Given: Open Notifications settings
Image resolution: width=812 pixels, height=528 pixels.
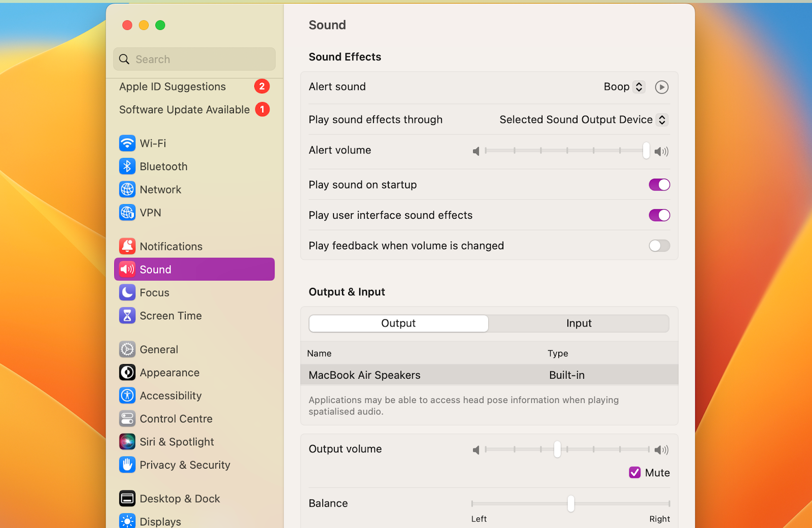Looking at the screenshot, I should tap(127, 246).
